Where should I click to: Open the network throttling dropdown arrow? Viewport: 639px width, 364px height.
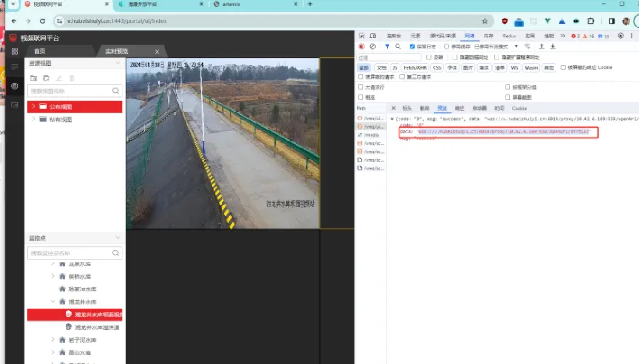[516, 46]
